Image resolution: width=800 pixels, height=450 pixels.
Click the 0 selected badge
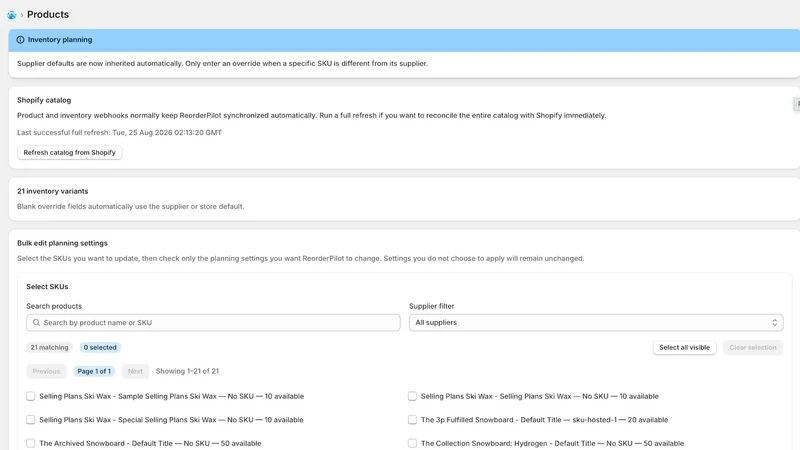[x=100, y=347]
